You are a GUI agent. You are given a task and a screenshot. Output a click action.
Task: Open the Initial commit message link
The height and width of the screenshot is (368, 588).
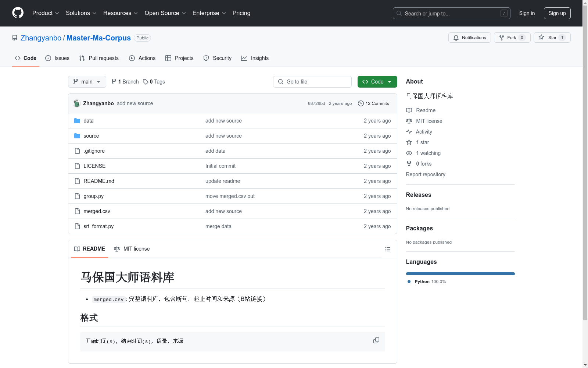220,166
